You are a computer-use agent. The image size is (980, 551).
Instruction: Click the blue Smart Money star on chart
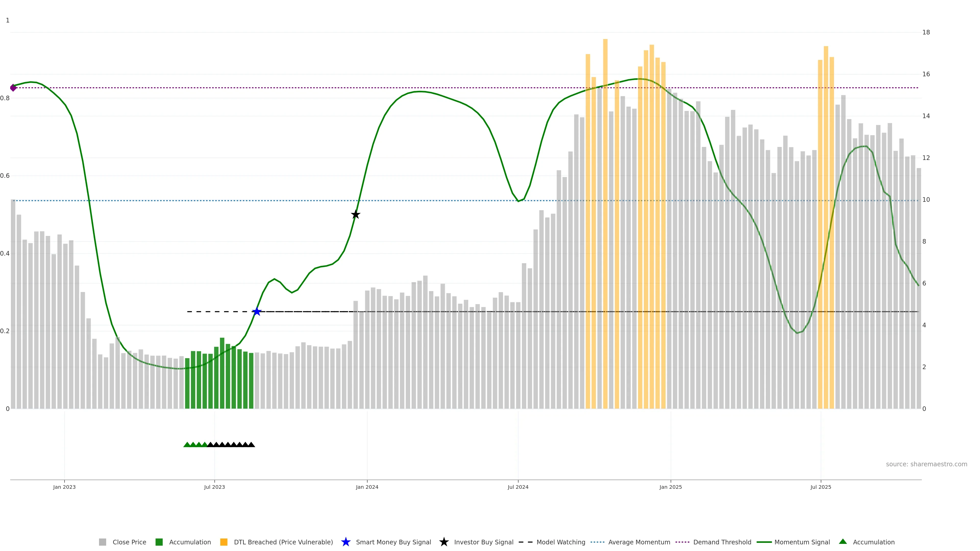[257, 312]
